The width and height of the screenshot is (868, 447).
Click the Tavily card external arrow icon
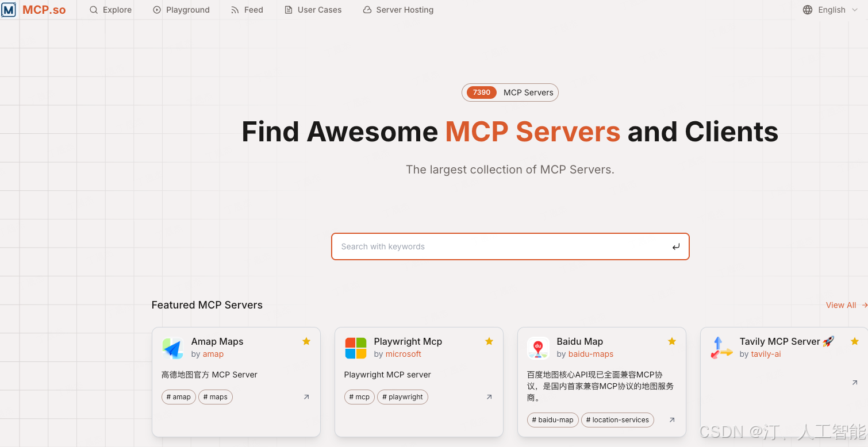(855, 383)
